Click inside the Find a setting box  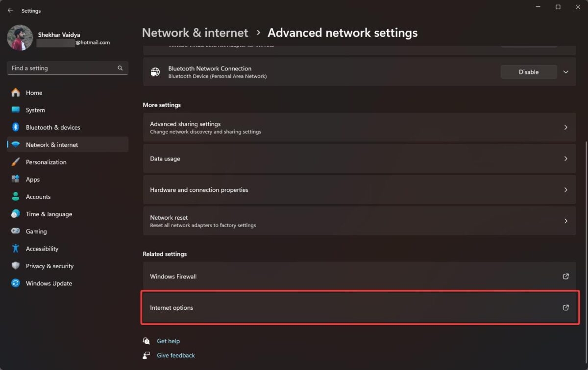coord(67,68)
